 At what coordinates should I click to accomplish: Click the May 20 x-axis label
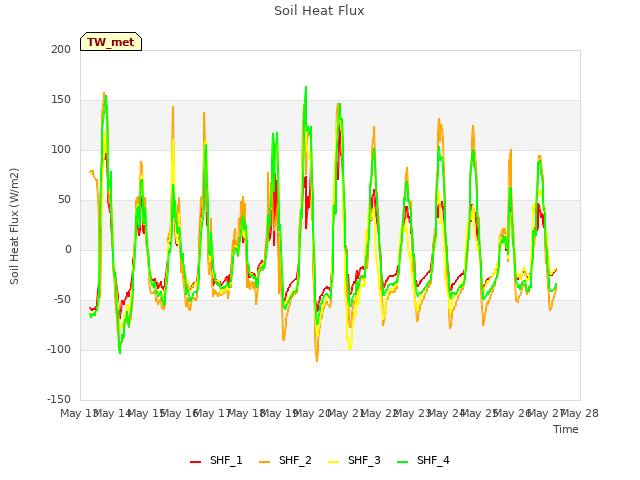(312, 413)
